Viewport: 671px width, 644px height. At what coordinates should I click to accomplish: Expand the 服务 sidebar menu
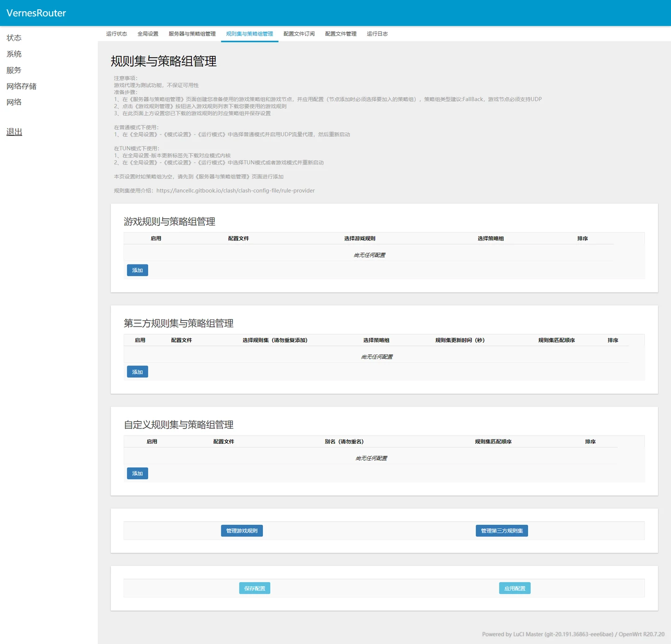(x=14, y=70)
